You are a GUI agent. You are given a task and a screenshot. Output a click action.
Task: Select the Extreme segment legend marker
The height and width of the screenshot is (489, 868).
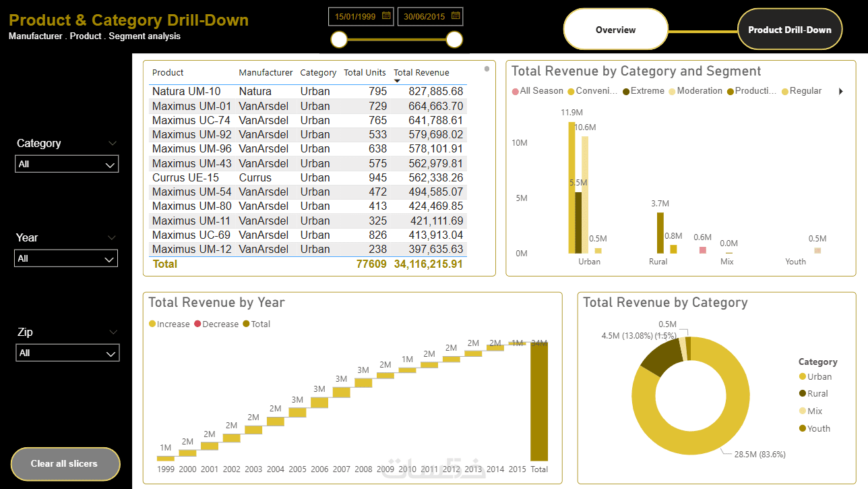coord(626,91)
